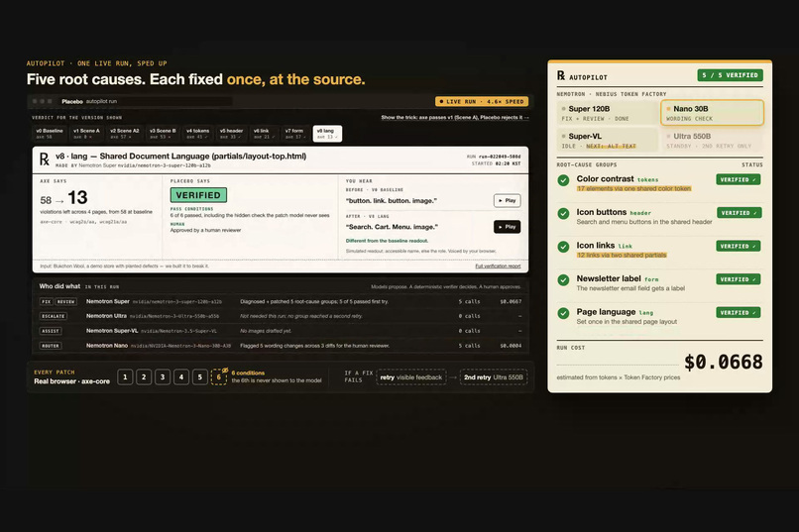Click 'Nemotron Nano' model name in table
This screenshot has height=532, width=799.
click(106, 346)
